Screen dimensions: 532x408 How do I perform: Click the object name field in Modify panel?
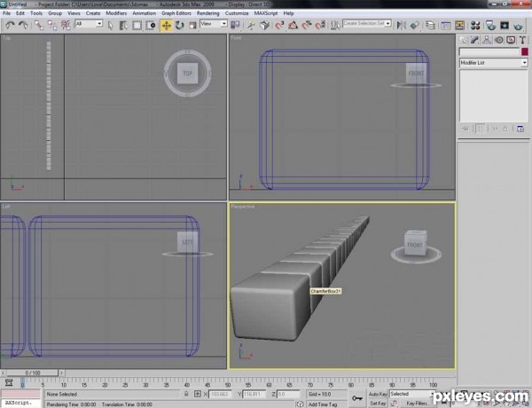click(x=489, y=52)
